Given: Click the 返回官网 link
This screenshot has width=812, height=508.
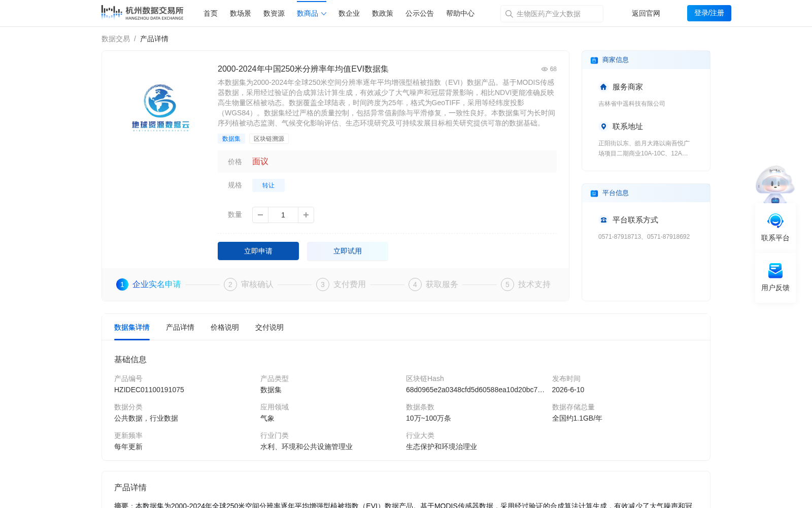Looking at the screenshot, I should [x=646, y=13].
